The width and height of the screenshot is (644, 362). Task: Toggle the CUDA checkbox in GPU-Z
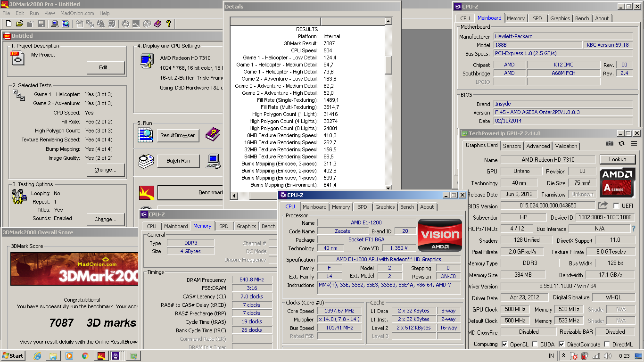[535, 345]
